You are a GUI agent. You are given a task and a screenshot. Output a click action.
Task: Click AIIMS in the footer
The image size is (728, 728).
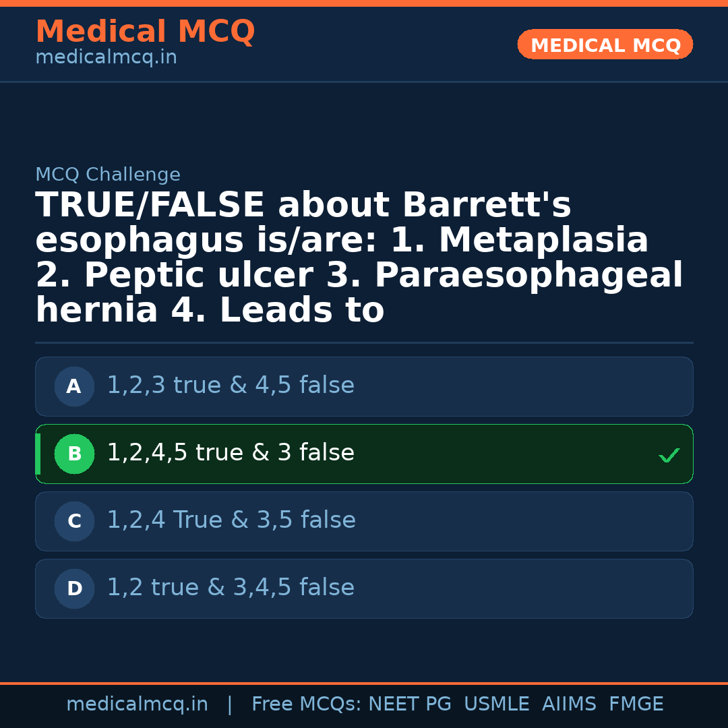click(569, 704)
